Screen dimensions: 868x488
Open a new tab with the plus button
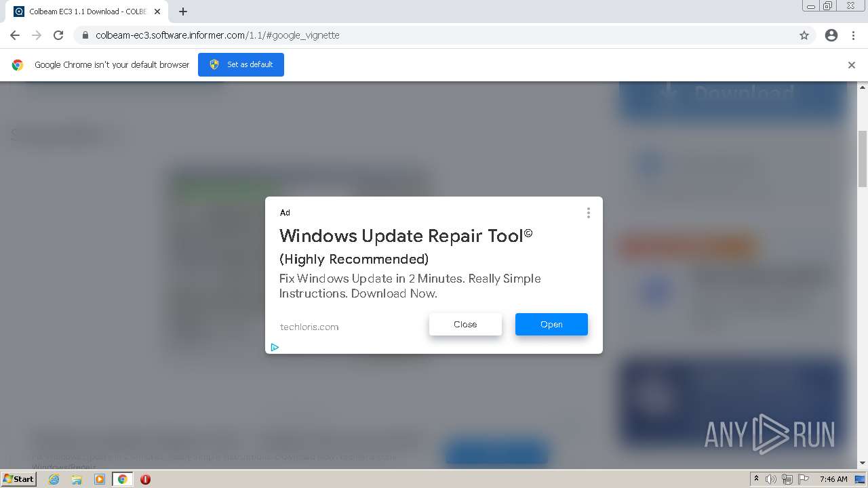click(x=183, y=12)
